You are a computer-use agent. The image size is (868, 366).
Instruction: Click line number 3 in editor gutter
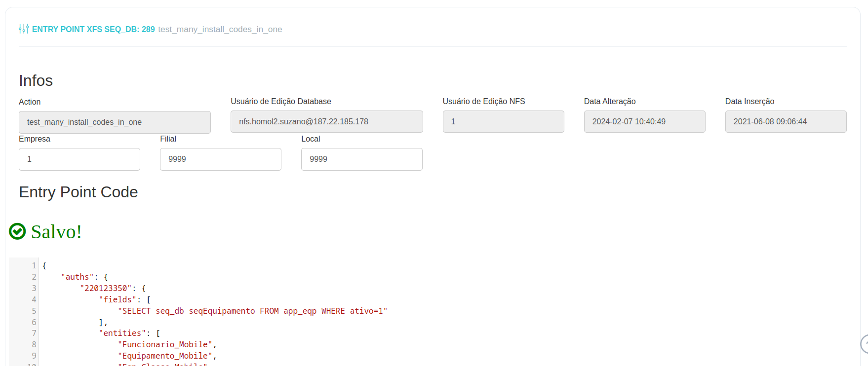(x=34, y=289)
